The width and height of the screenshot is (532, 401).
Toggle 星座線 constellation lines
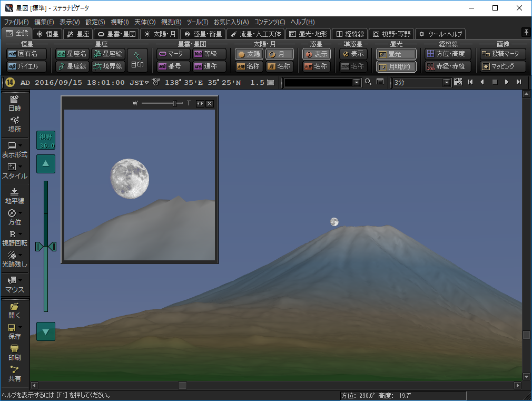[72, 66]
